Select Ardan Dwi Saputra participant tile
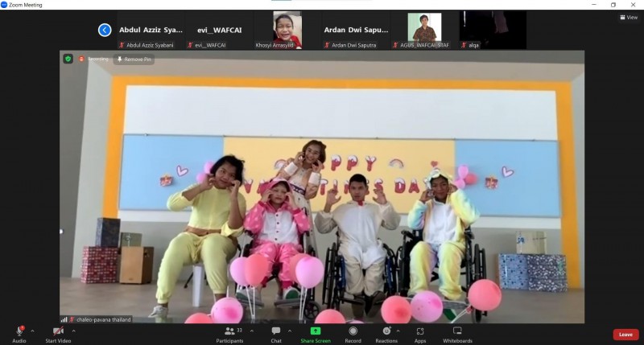This screenshot has width=644, height=345. coord(356,30)
